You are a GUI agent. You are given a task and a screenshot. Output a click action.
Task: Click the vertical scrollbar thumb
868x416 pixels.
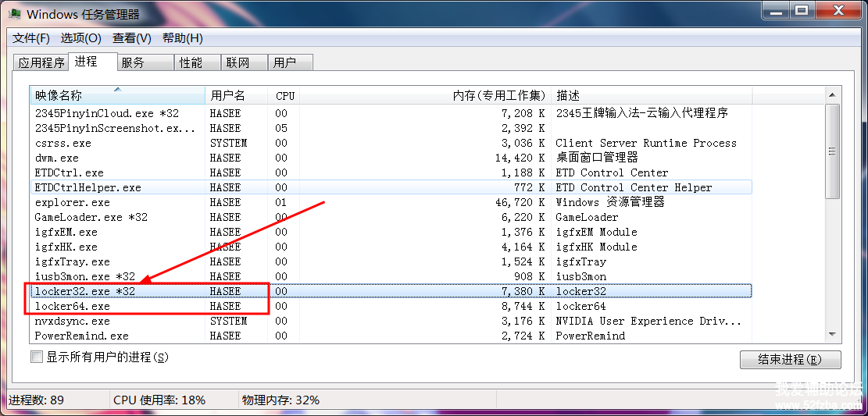click(x=832, y=151)
